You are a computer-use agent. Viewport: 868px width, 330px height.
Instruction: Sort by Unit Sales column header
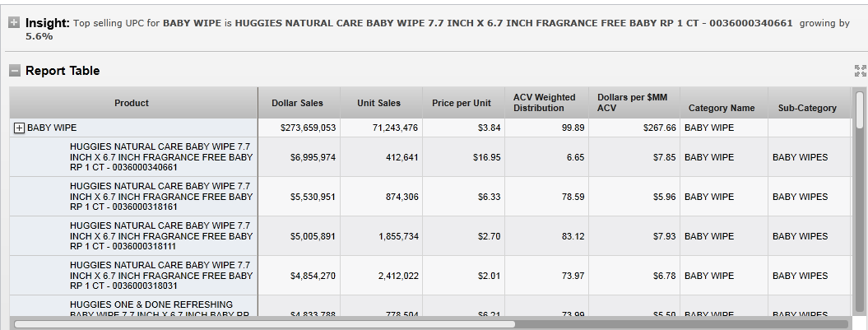click(378, 103)
